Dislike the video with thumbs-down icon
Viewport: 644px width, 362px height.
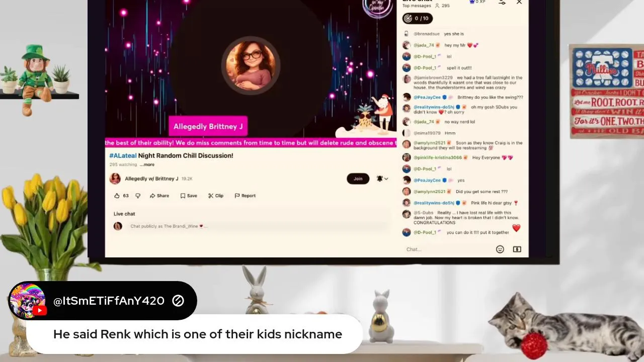point(138,196)
